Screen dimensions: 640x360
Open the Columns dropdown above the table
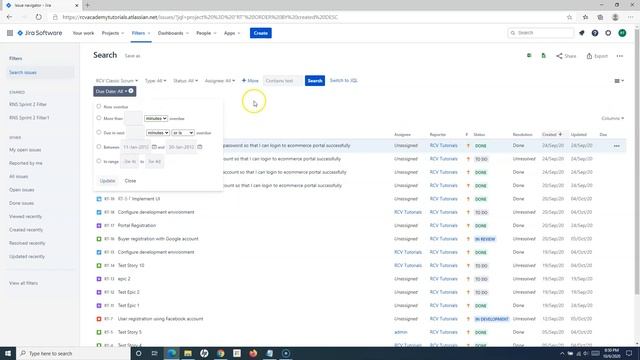tap(612, 118)
